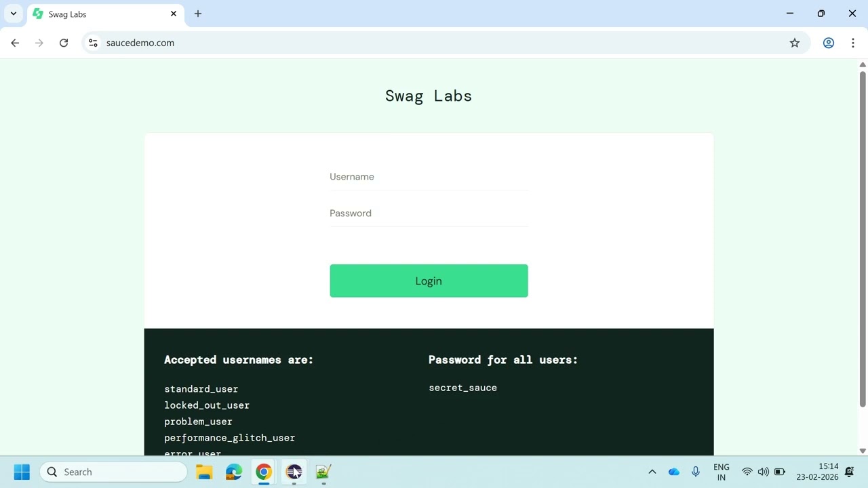
Task: Click the standard_user text
Action: click(x=201, y=389)
